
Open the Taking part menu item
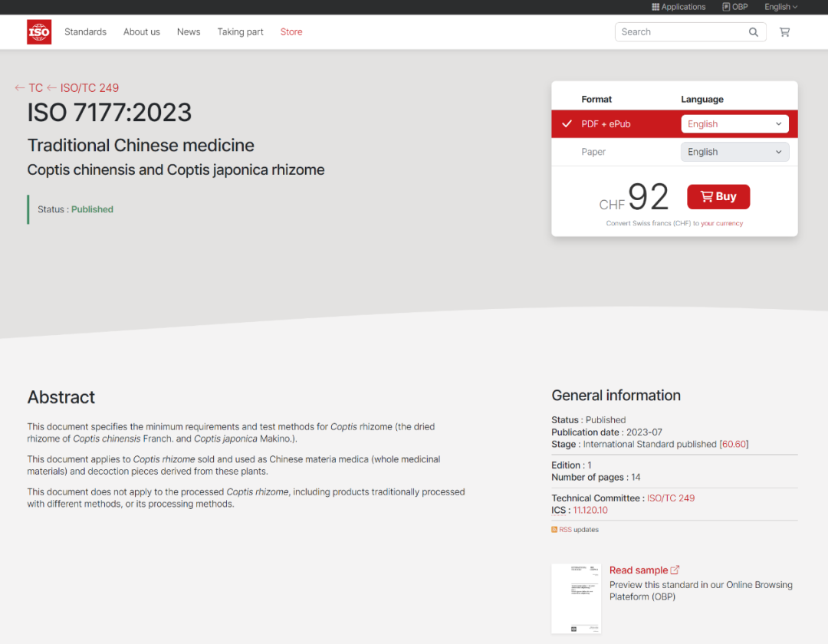pyautogui.click(x=240, y=32)
